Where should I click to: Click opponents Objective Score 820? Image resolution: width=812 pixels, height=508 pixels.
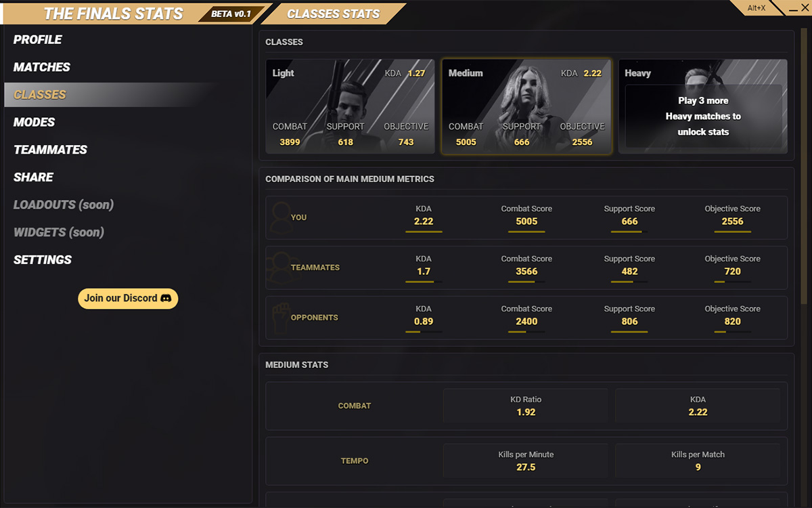[x=732, y=322]
